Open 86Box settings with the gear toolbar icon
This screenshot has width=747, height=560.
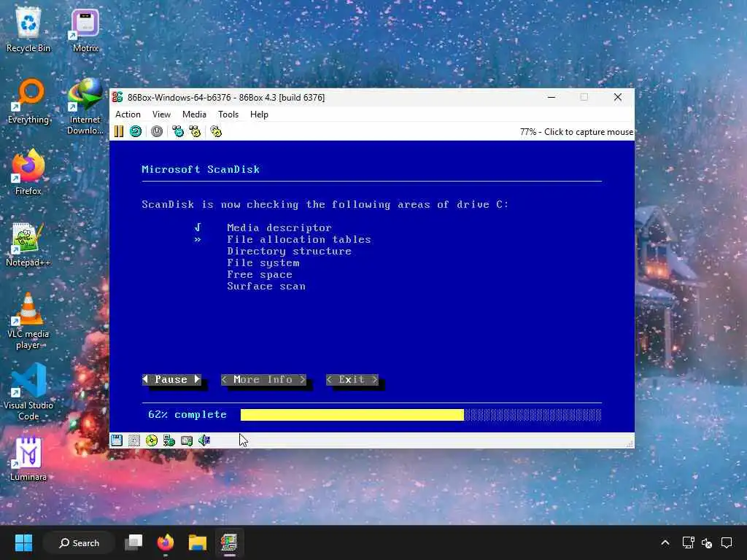click(216, 131)
